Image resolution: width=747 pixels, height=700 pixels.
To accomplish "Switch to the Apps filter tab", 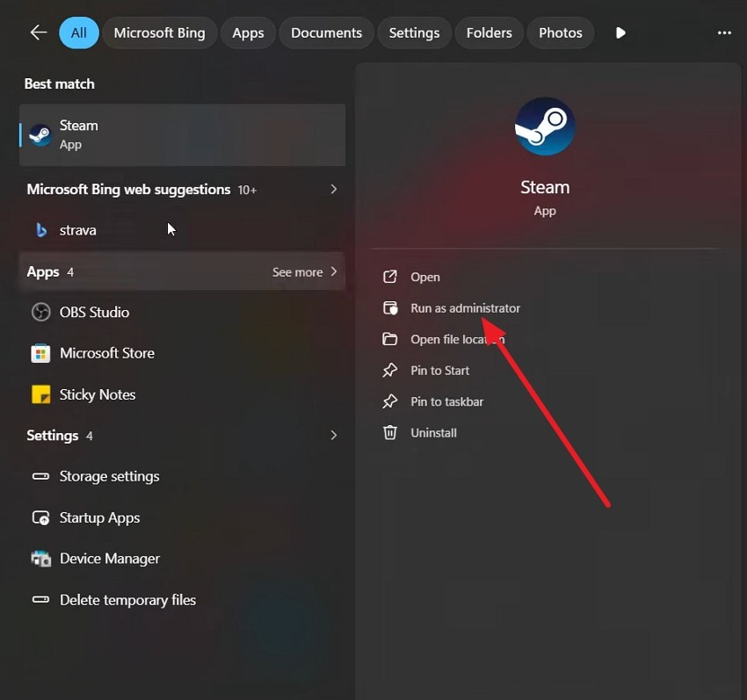I will pyautogui.click(x=248, y=32).
